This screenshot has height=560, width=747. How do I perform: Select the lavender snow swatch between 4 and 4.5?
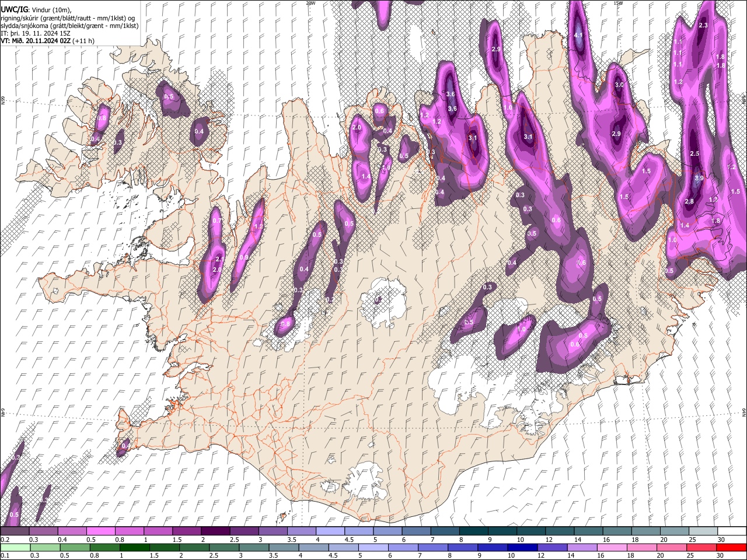[330, 531]
